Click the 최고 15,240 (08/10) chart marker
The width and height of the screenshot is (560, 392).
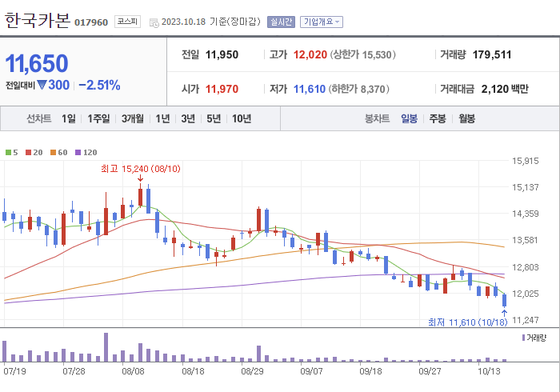[141, 169]
